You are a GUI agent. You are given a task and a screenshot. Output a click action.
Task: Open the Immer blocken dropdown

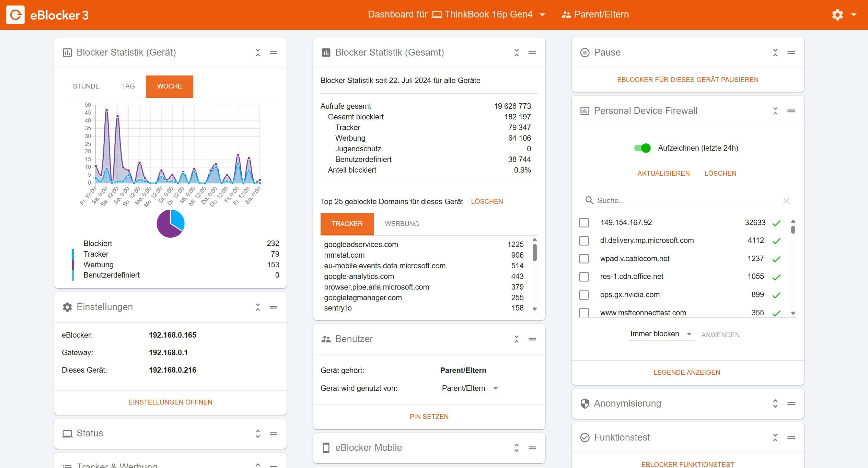point(661,334)
